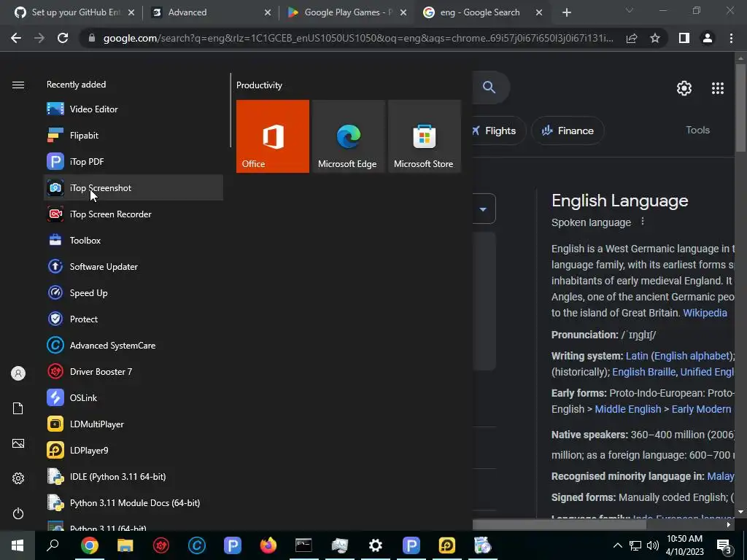Reload the current Chrome page

pos(63,38)
